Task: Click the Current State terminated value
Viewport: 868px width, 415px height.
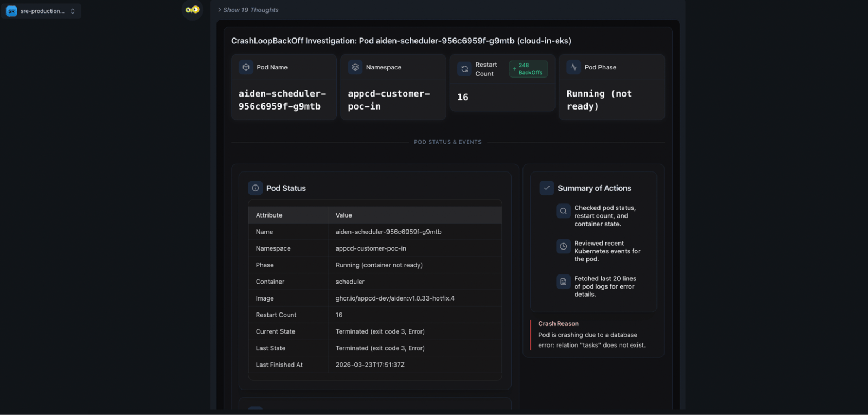Action: [380, 332]
